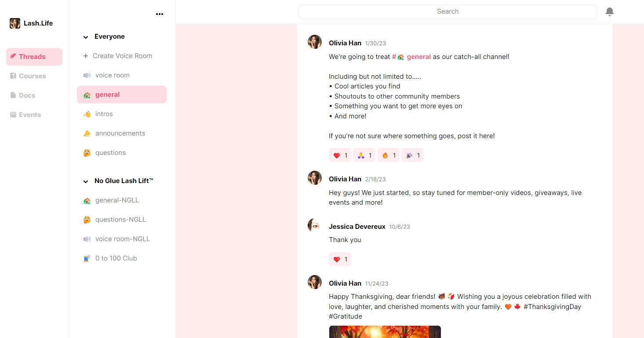
Task: Toggle heart reaction on Jessica's Thank you message
Action: click(340, 259)
